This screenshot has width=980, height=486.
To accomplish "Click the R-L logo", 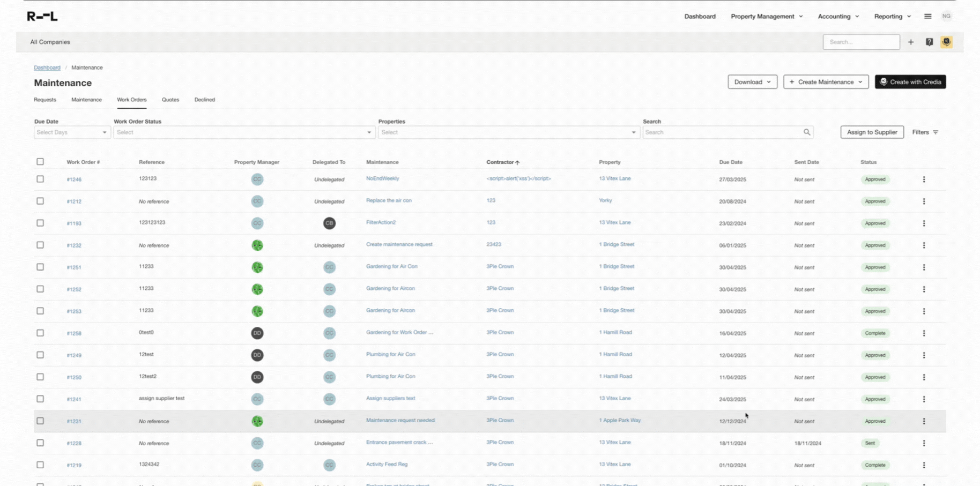I will (42, 16).
